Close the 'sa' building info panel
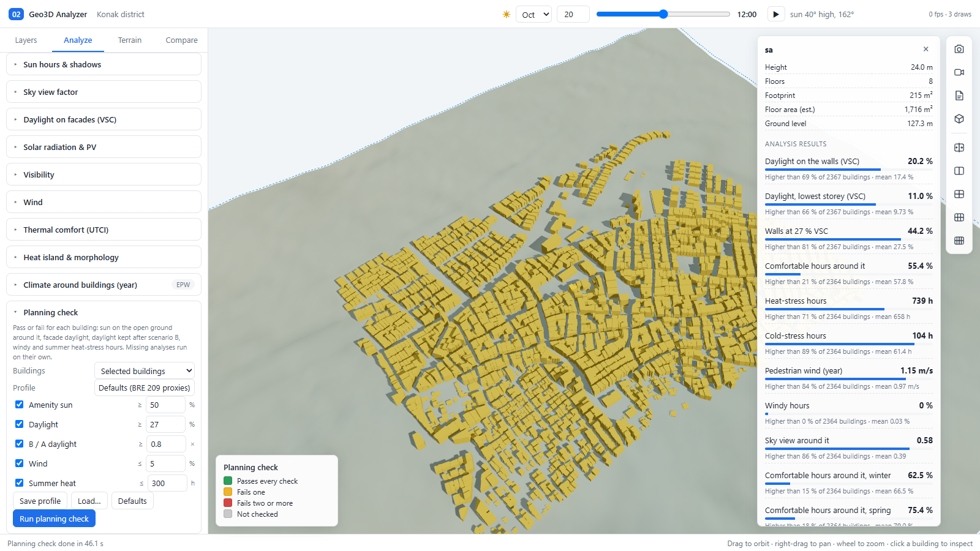Screen dimensions: 980x551 925,50
